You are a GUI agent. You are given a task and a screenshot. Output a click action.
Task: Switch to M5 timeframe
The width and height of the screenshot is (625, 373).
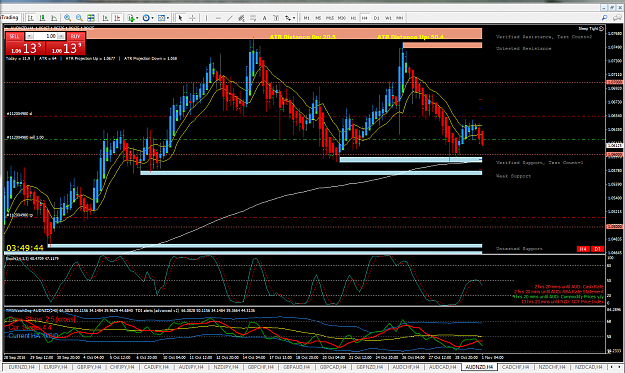tap(318, 18)
